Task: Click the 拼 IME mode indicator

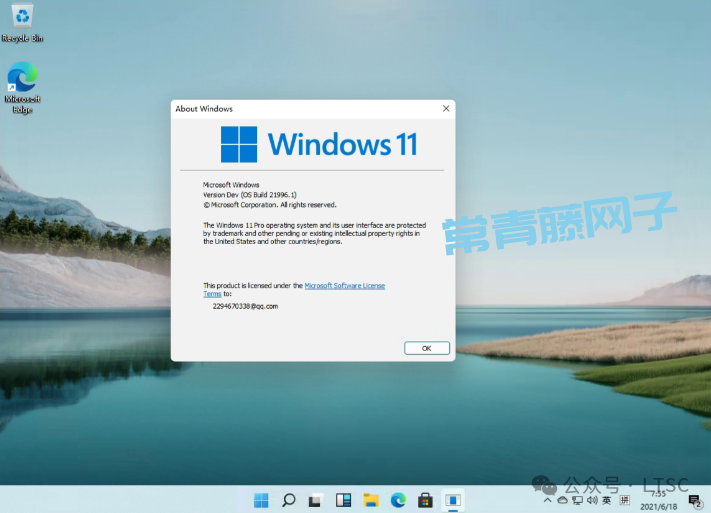Action: click(x=625, y=500)
